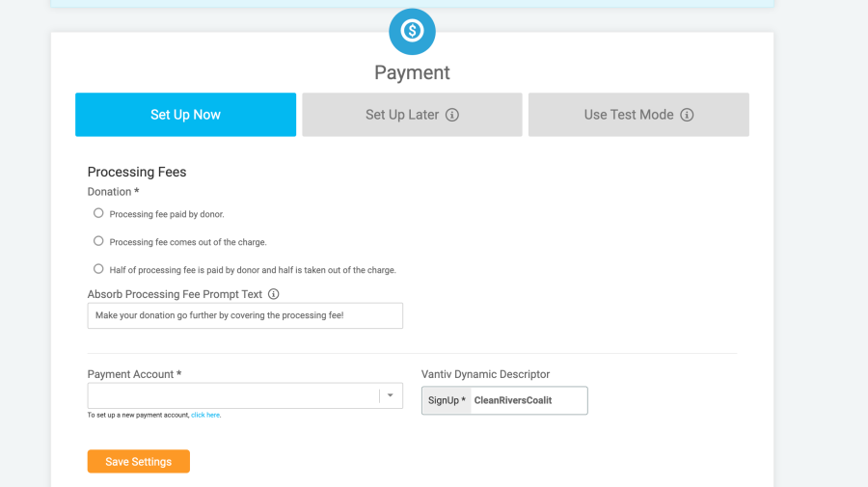Click the 'Vantiv Dynamic Descriptor' label

coord(485,374)
